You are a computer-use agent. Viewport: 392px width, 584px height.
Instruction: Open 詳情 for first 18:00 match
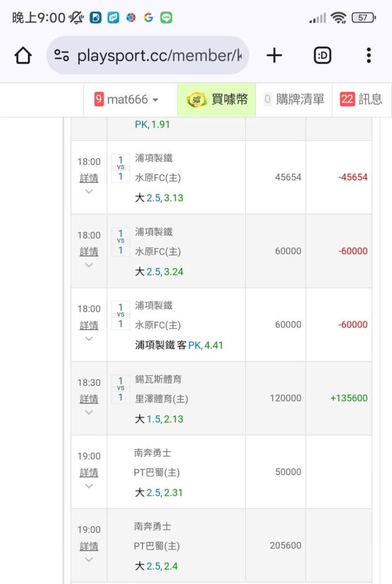pos(89,178)
